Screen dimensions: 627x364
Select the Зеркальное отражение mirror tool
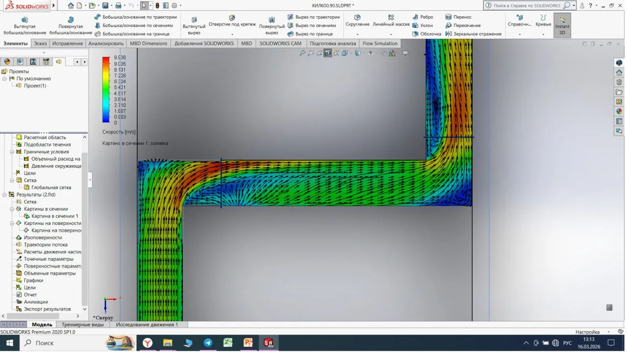tap(473, 34)
